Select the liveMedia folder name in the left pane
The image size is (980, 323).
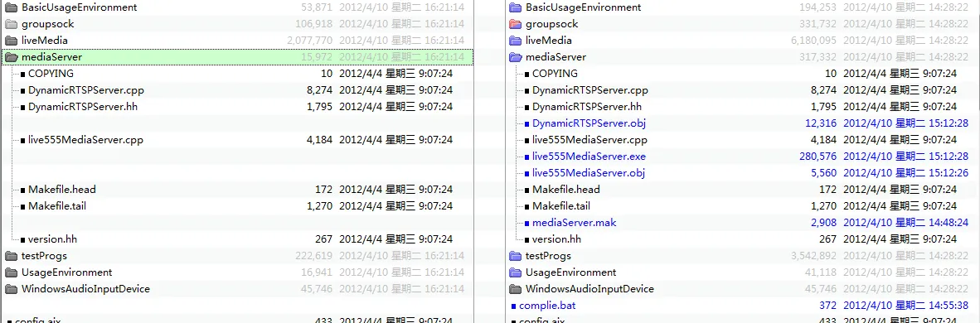tap(45, 41)
